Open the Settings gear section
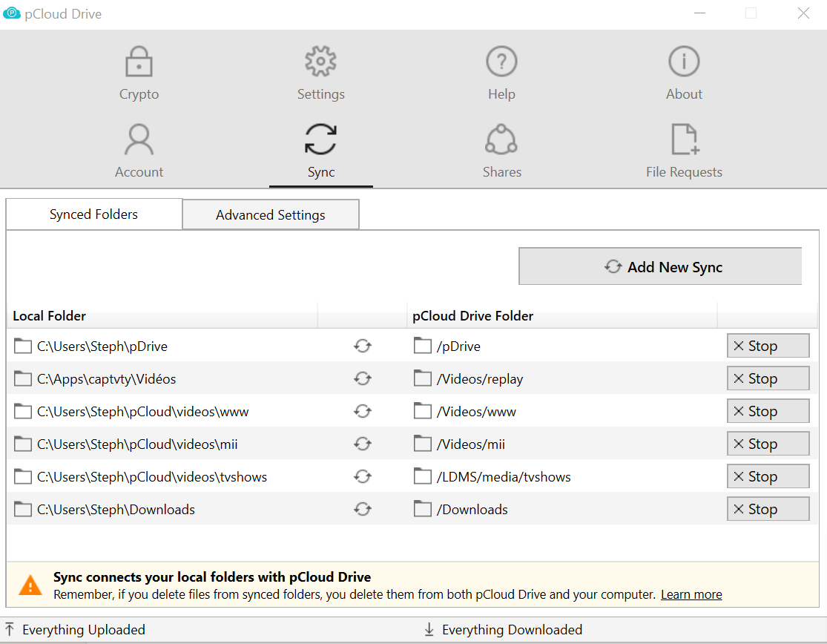 point(320,73)
